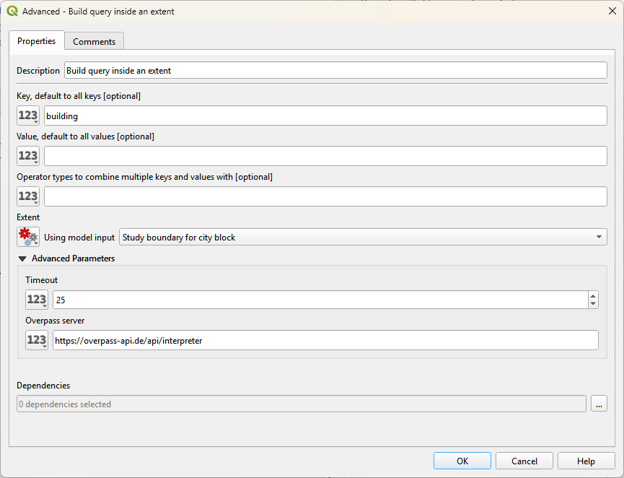The width and height of the screenshot is (624, 478).
Task: Click the Extent label
Action: point(28,217)
